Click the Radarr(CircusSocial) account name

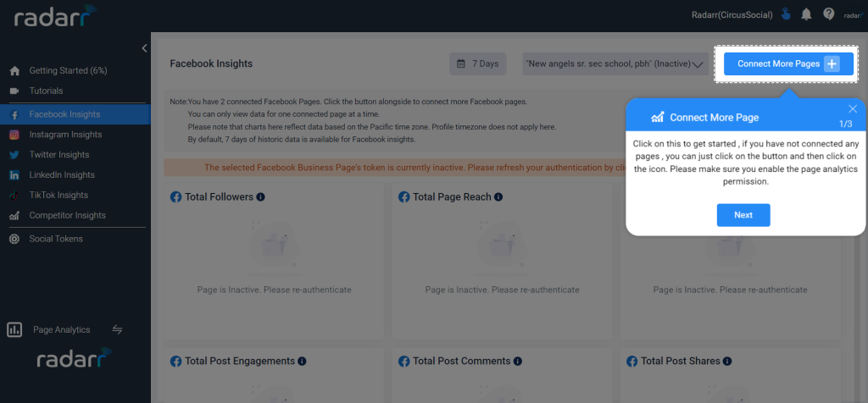732,15
